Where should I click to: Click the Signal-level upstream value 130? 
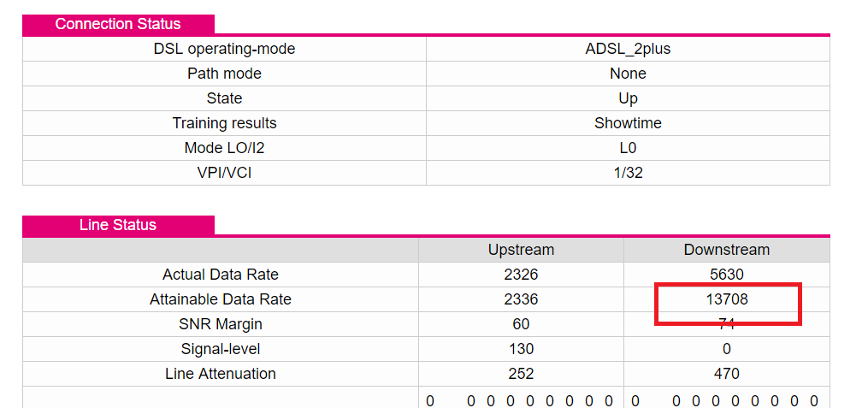click(x=521, y=349)
